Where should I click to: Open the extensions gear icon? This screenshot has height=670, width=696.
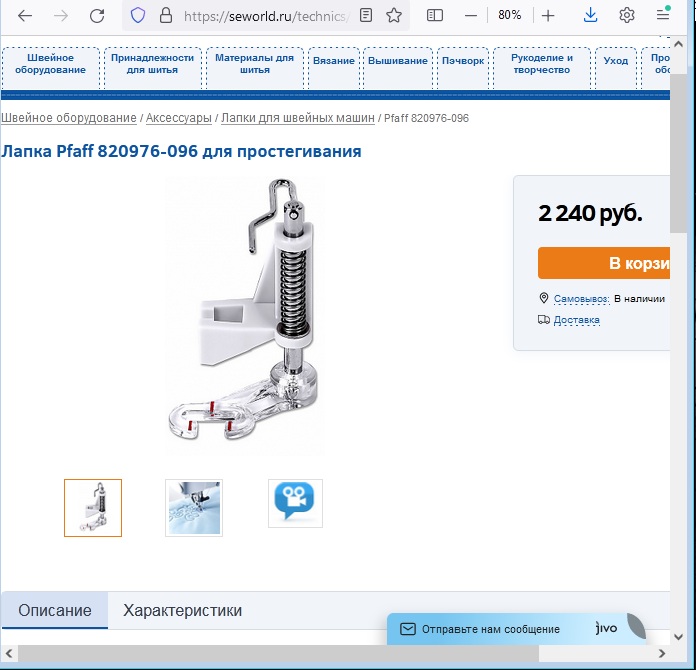click(x=626, y=16)
